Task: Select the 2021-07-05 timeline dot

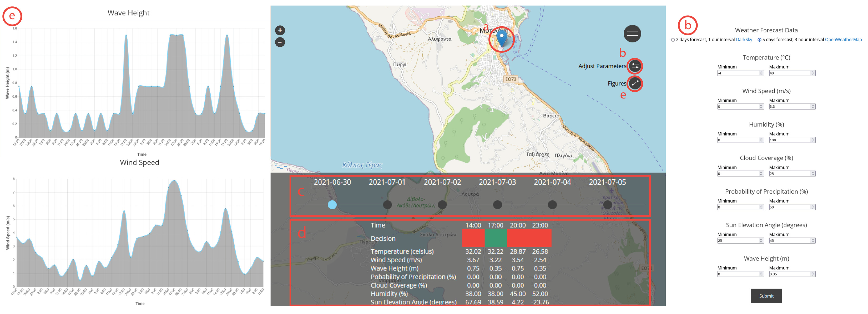Action: pyautogui.click(x=607, y=205)
